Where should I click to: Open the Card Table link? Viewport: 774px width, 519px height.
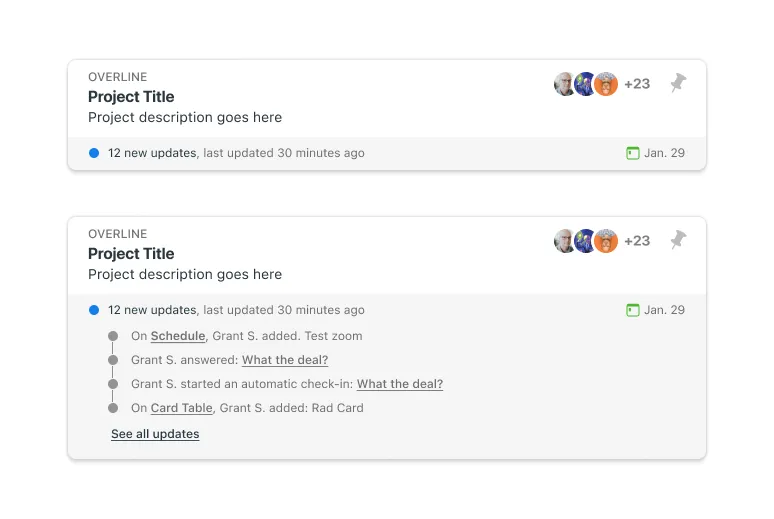pyautogui.click(x=182, y=408)
